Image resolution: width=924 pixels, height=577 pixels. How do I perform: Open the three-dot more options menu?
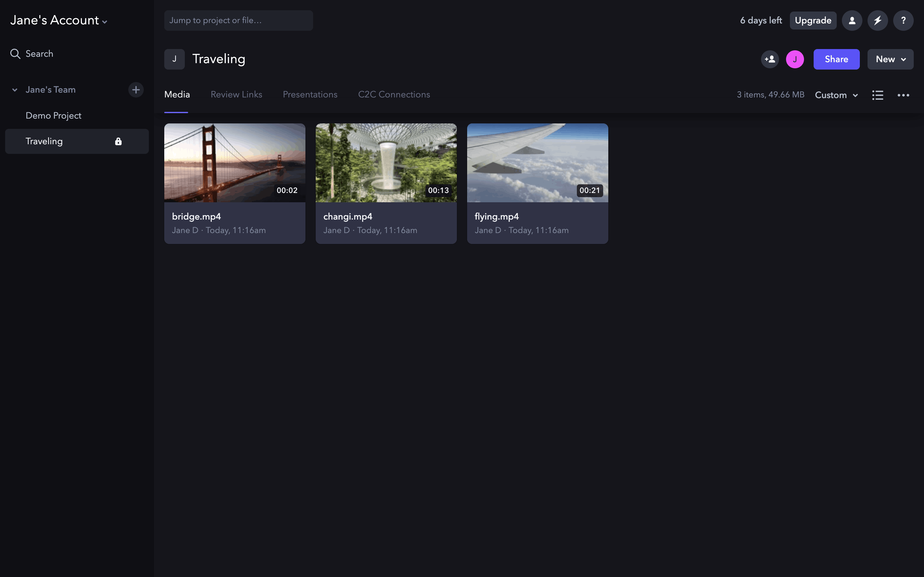903,95
